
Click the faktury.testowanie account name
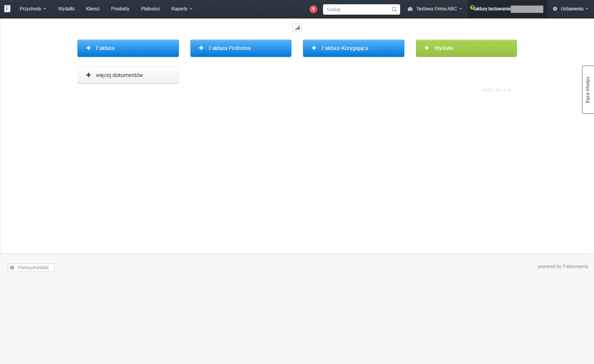[x=492, y=9]
